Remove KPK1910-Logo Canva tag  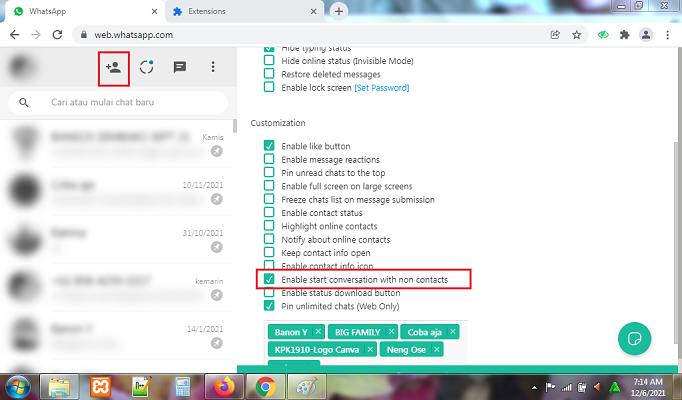point(370,349)
